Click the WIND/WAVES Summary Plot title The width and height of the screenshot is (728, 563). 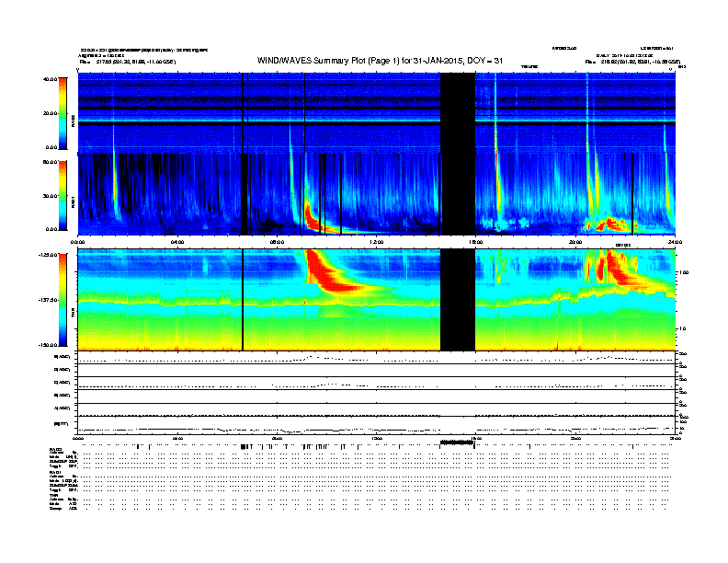coord(380,61)
